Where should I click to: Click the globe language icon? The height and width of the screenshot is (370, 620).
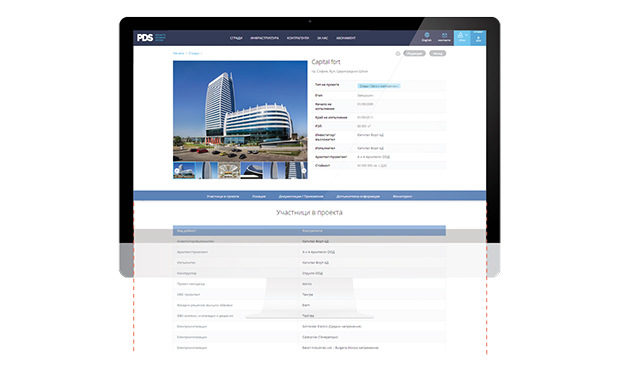click(x=427, y=36)
